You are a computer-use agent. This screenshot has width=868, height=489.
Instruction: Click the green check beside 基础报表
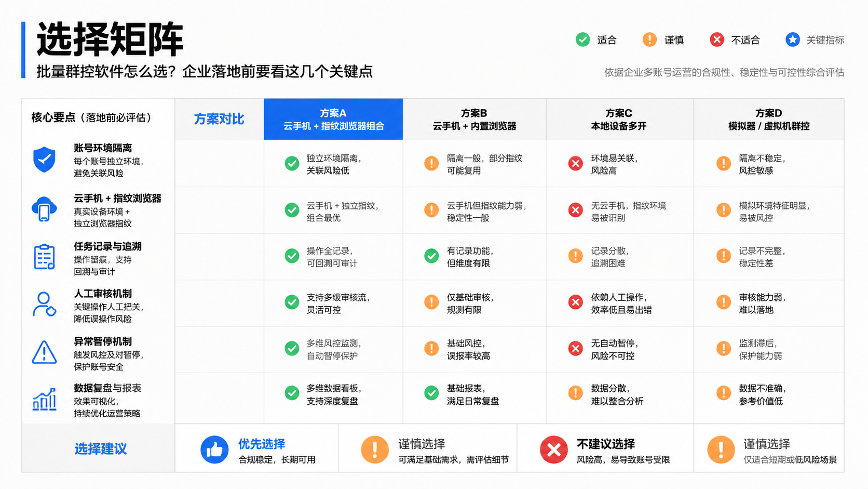(x=431, y=393)
